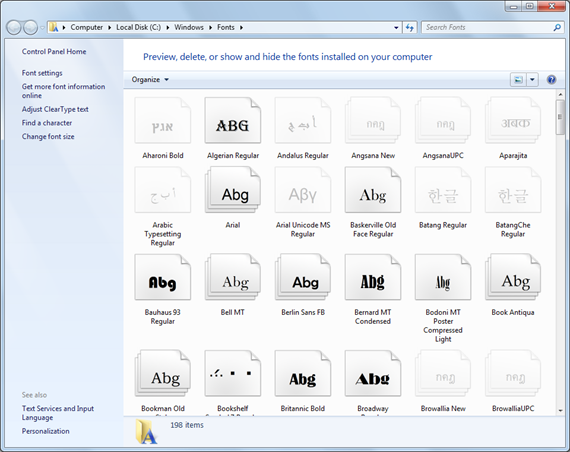Open Find a character link
570x452 pixels.
47,123
